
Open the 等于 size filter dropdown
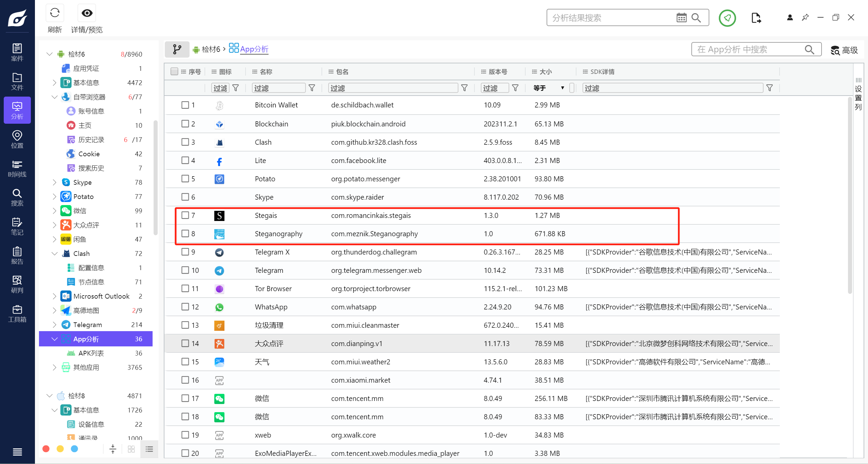549,88
